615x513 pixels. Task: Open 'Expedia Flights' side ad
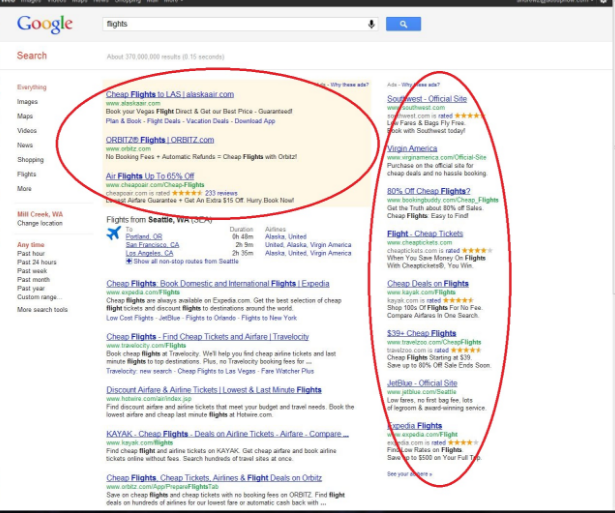(415, 426)
